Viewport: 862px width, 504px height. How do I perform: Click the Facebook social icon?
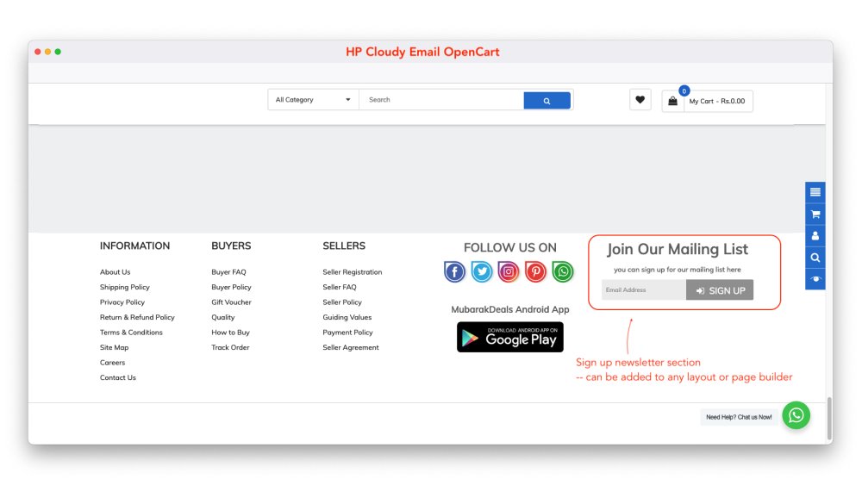[454, 272]
